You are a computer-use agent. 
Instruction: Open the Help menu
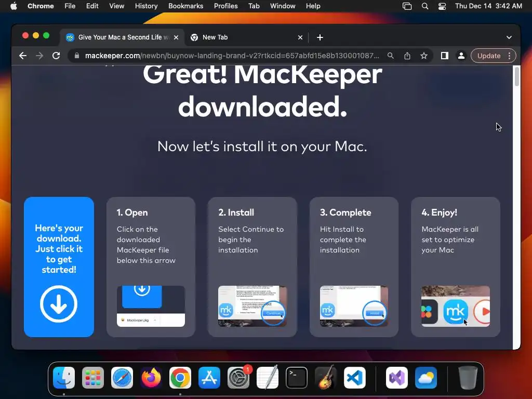(x=313, y=6)
